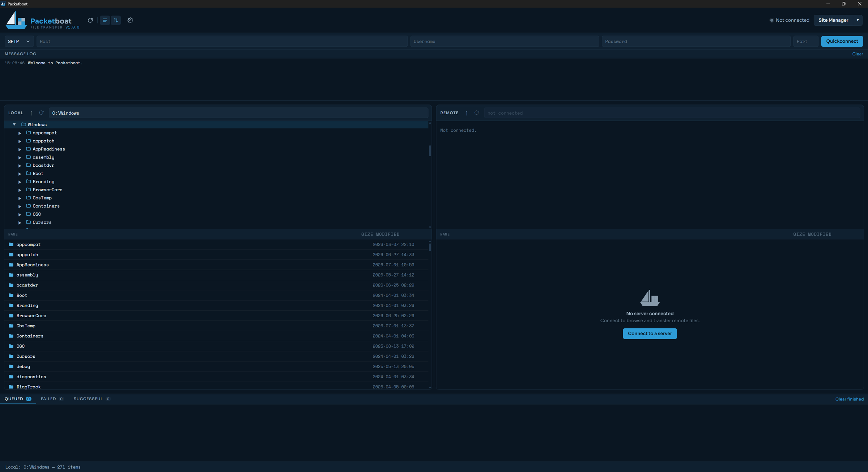
Task: Select the diagnostics row in file list
Action: (216, 377)
